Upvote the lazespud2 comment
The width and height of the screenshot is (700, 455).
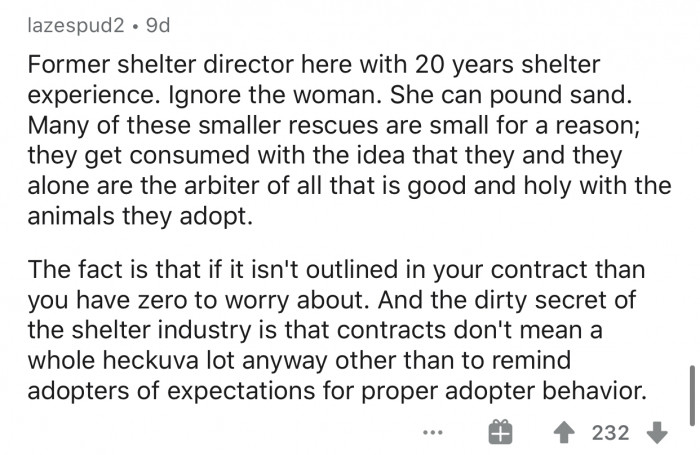click(x=565, y=432)
